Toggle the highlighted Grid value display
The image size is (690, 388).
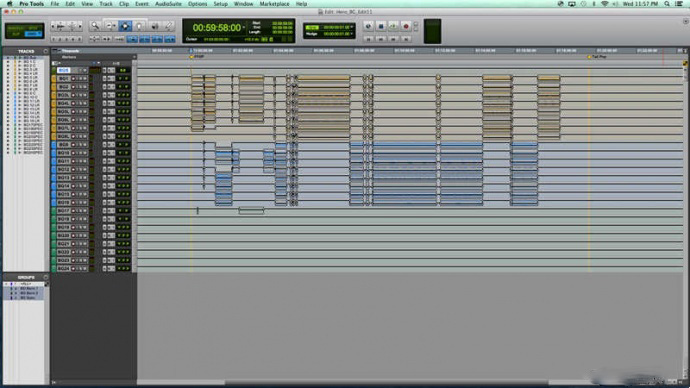(x=312, y=27)
